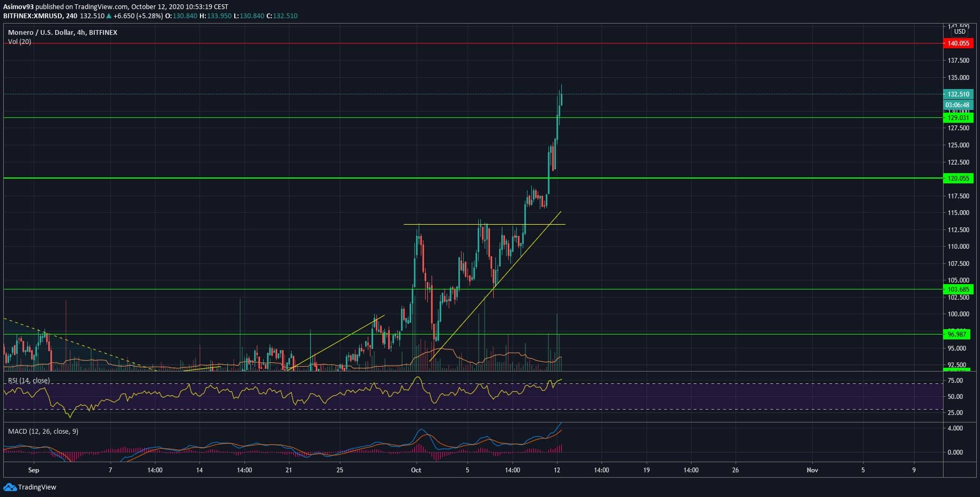Click the red 140.055 price label
The height and width of the screenshot is (497, 980).
pyautogui.click(x=958, y=43)
